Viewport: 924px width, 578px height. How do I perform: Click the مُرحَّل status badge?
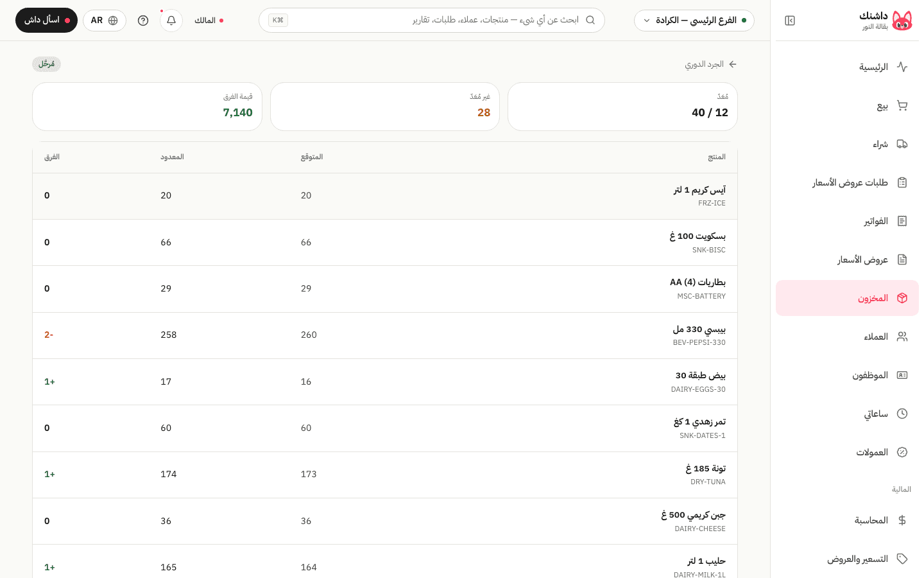(x=46, y=64)
